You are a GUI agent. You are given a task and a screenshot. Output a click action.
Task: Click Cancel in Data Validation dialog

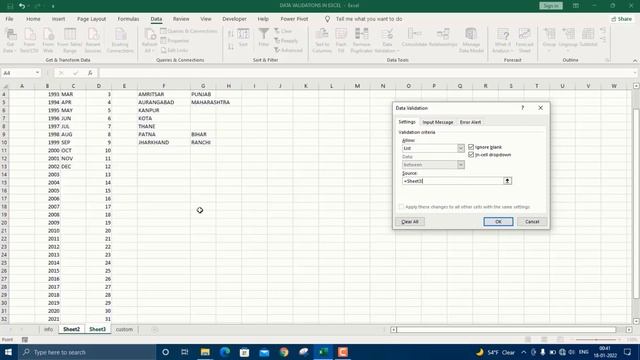532,222
